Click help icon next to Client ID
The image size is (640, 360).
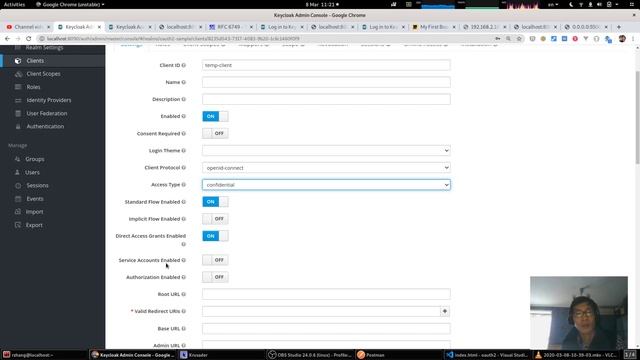[x=184, y=65]
